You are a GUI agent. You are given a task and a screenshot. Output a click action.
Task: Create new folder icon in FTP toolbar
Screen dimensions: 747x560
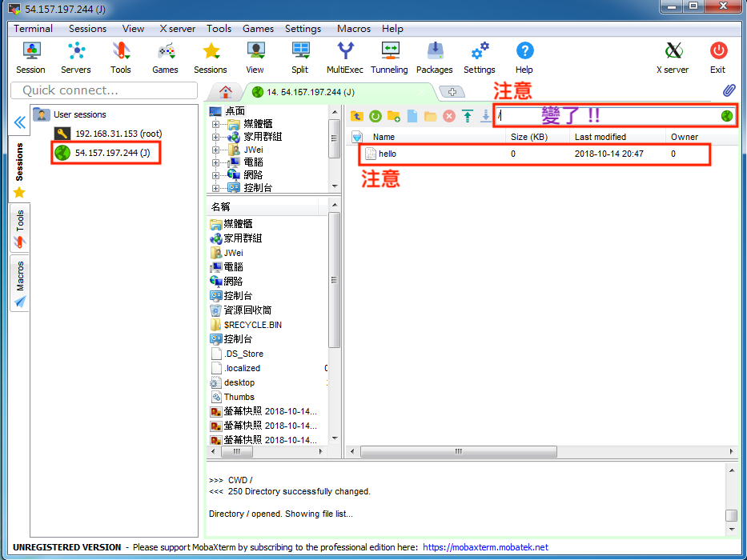coord(393,116)
